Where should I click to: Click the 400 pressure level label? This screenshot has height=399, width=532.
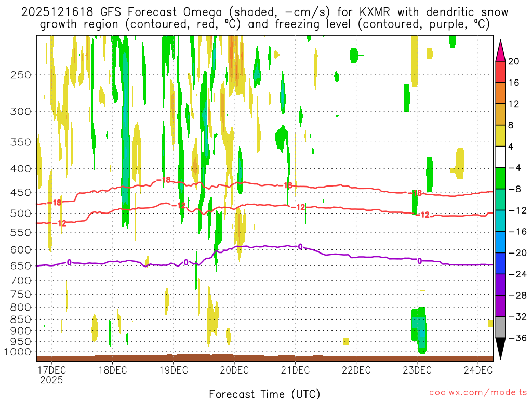point(21,169)
